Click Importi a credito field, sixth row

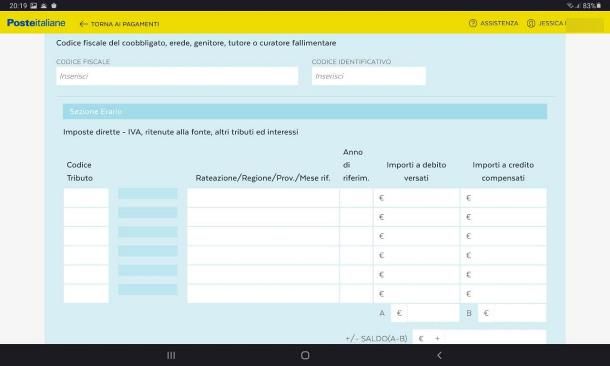click(x=503, y=294)
